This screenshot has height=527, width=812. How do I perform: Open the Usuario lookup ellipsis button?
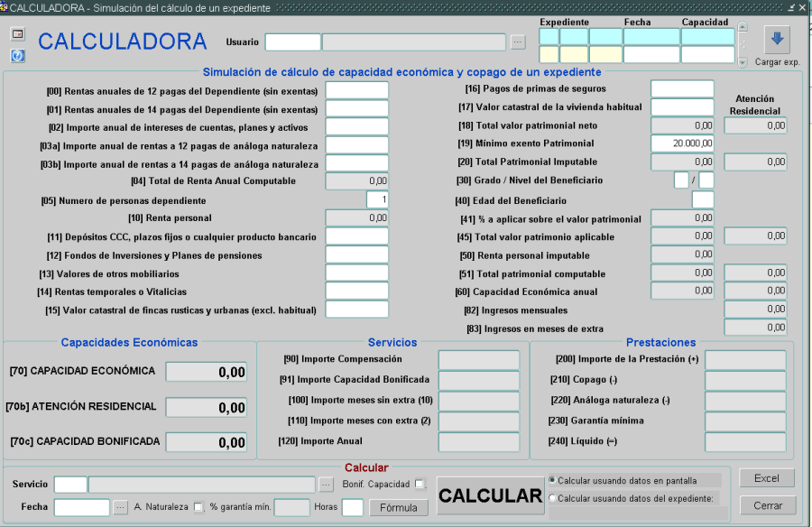[517, 42]
